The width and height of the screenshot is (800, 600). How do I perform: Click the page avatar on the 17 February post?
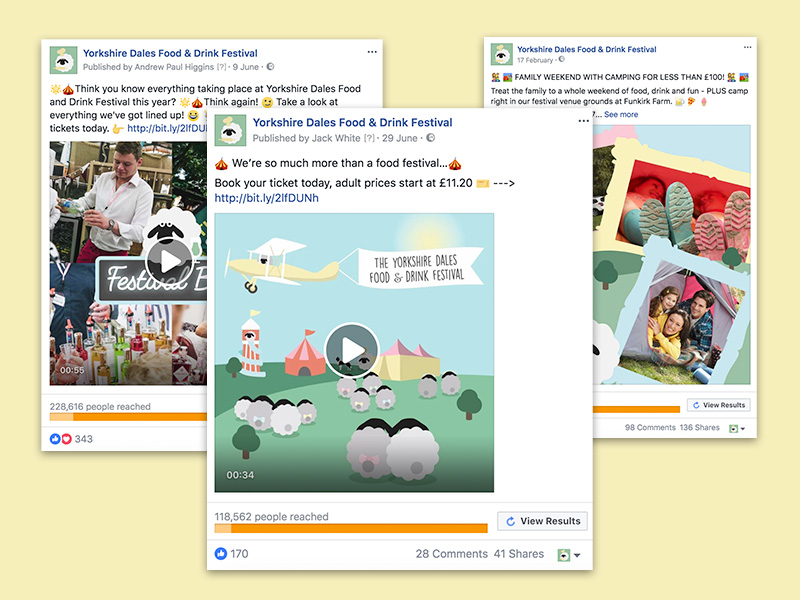click(502, 54)
